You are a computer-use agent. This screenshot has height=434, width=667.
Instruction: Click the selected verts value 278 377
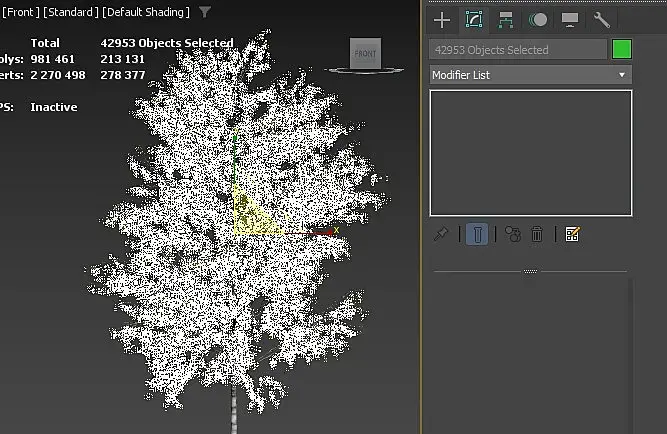click(x=123, y=75)
